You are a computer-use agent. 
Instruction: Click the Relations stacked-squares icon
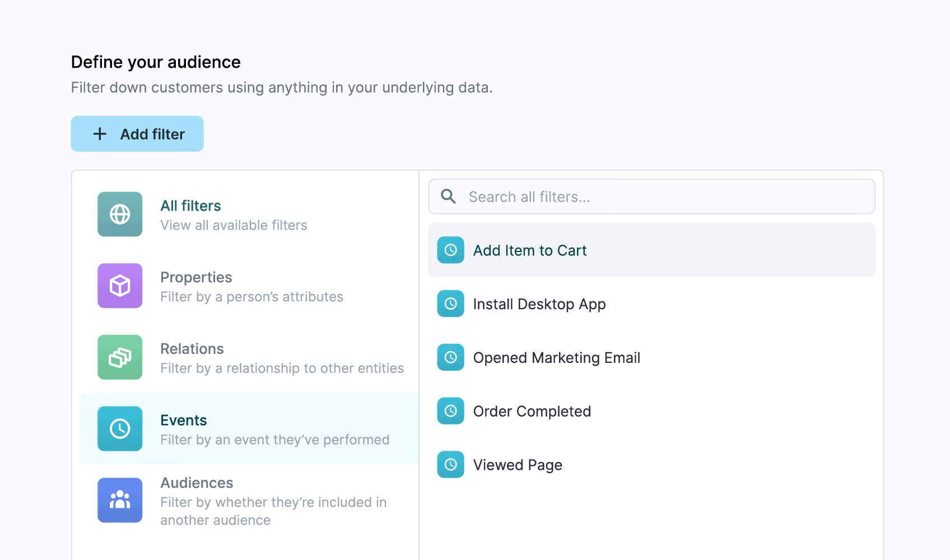click(x=120, y=357)
